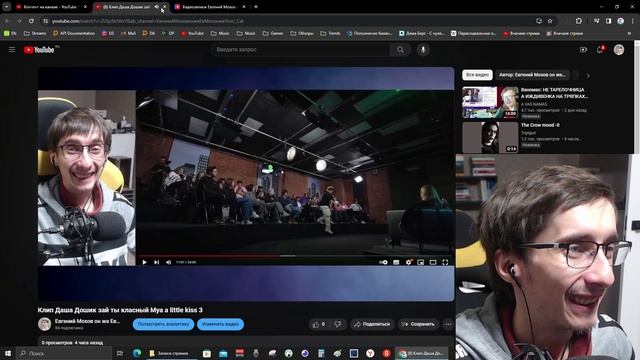
Task: Enter full screen in the player
Action: point(445,262)
